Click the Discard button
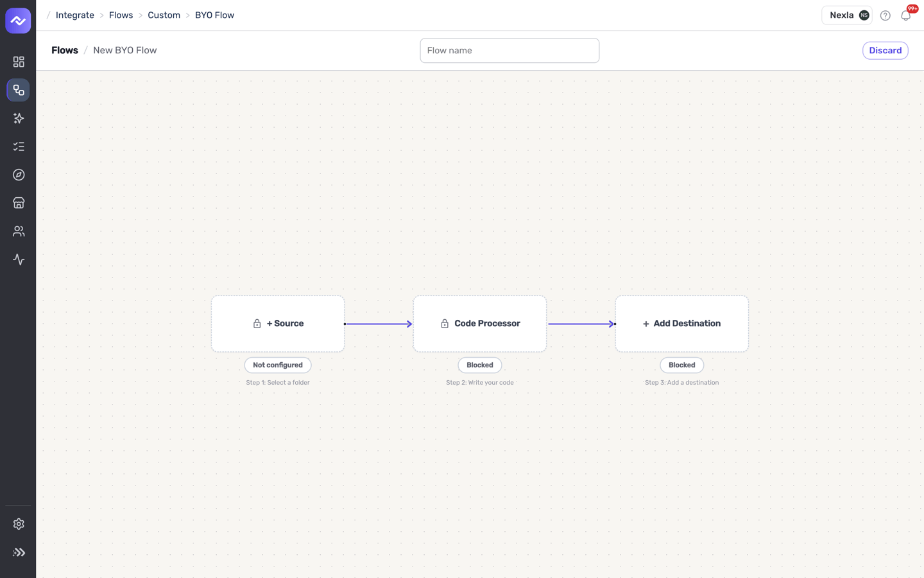 [885, 51]
